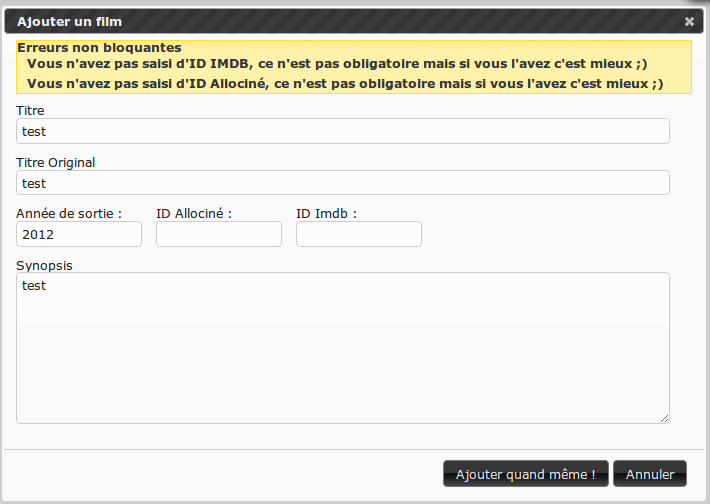Select the Année de sortie field
The image size is (710, 504).
coord(79,234)
